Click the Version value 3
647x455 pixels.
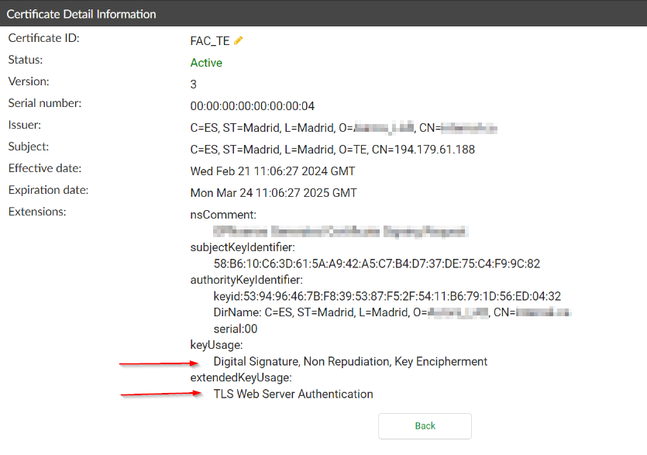194,84
